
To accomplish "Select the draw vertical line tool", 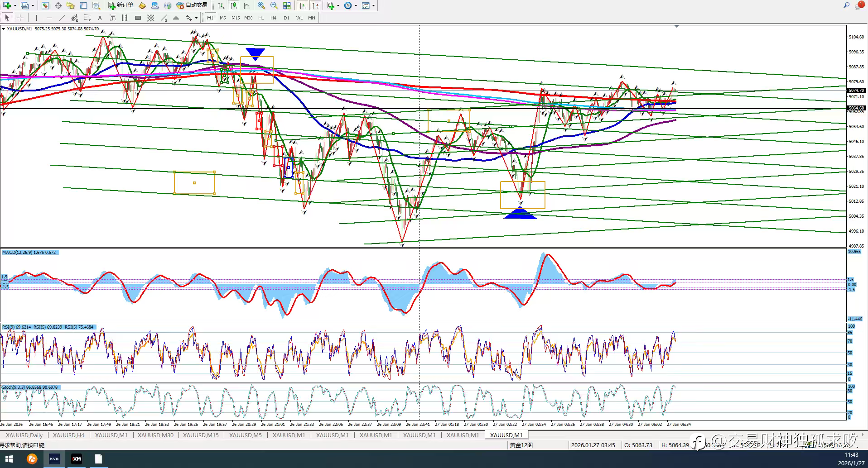I will tap(36, 18).
